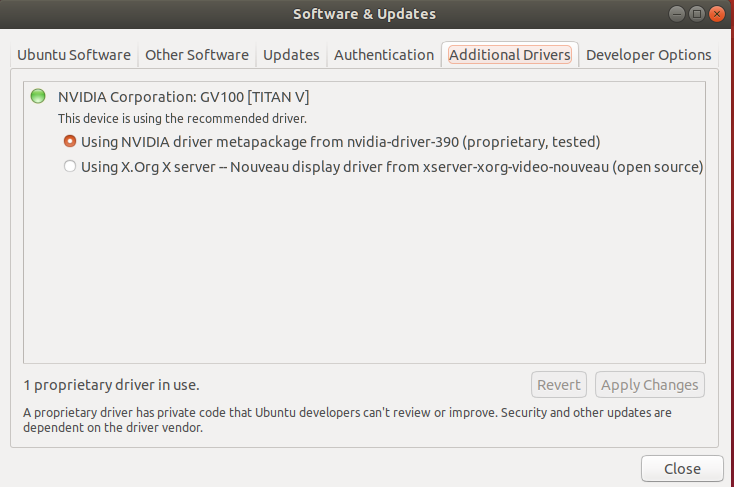This screenshot has height=487, width=734.
Task: Click the Close button at bottom
Action: coord(683,469)
